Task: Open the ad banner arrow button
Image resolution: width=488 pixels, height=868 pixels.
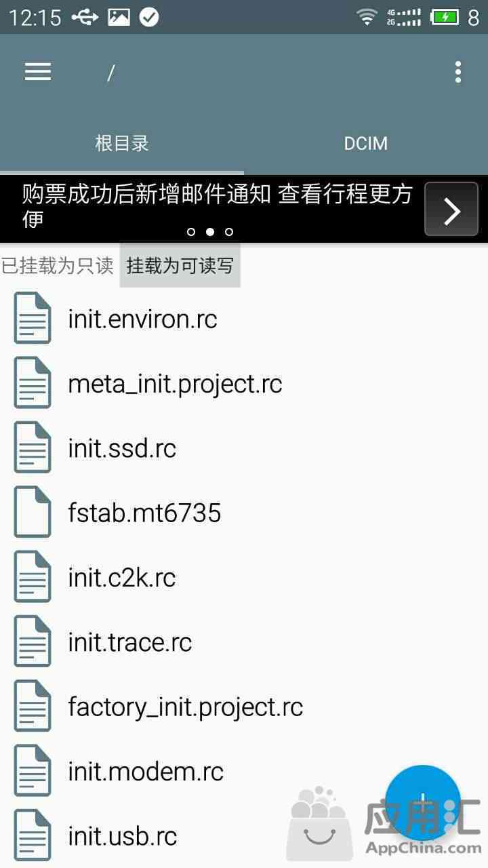Action: pos(451,209)
